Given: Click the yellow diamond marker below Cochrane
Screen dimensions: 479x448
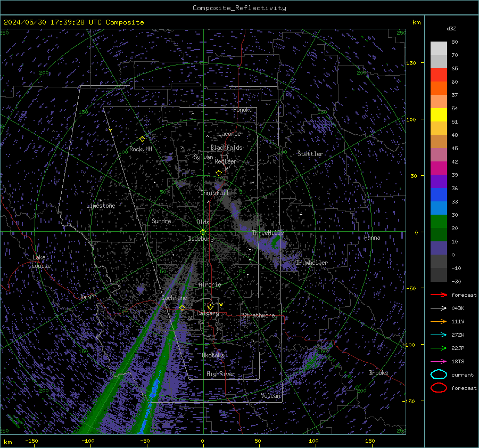Looking at the screenshot, I should coord(182,308).
